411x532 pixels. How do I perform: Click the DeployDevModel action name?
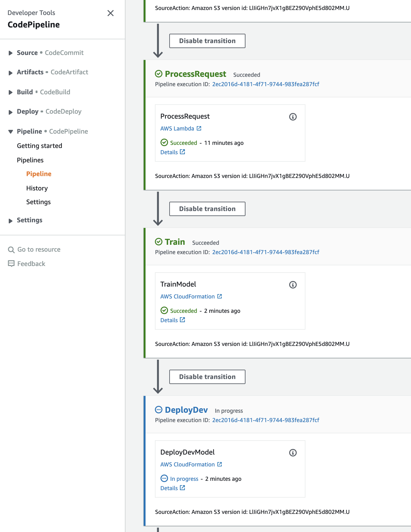(187, 452)
